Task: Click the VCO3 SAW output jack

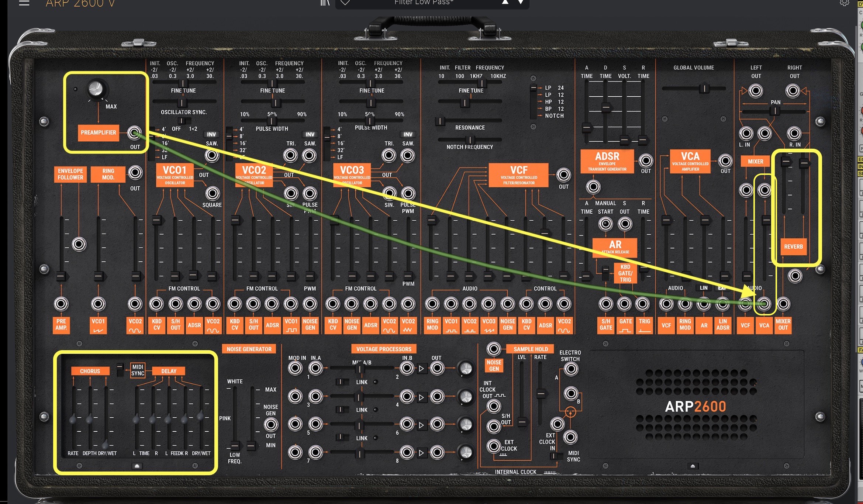Action: click(408, 156)
